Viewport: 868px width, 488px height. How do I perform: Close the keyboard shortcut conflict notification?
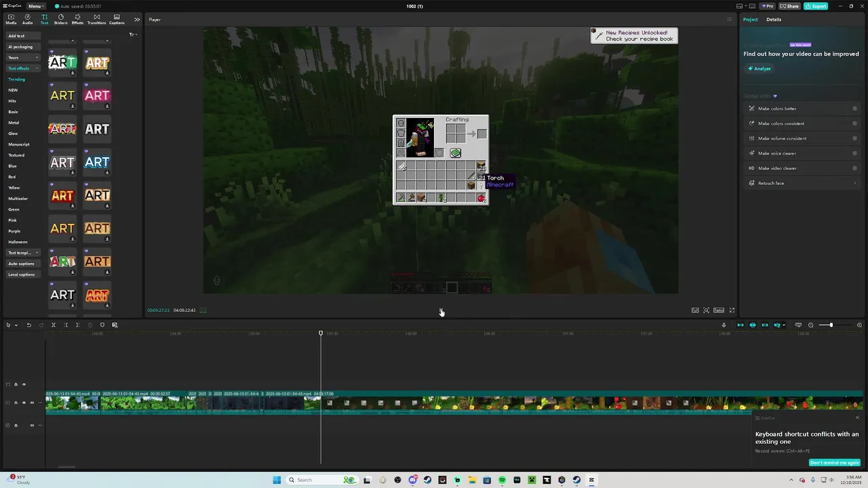[857, 418]
